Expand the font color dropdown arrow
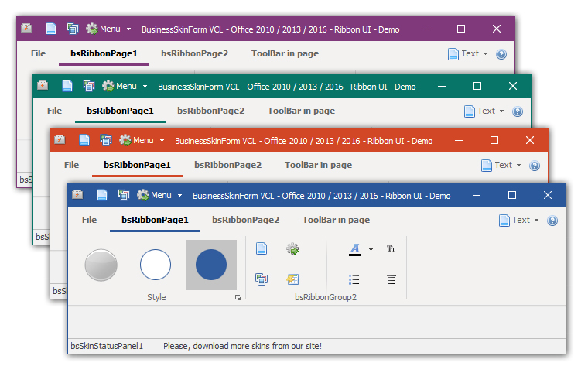This screenshot has width=588, height=373. 371,249
